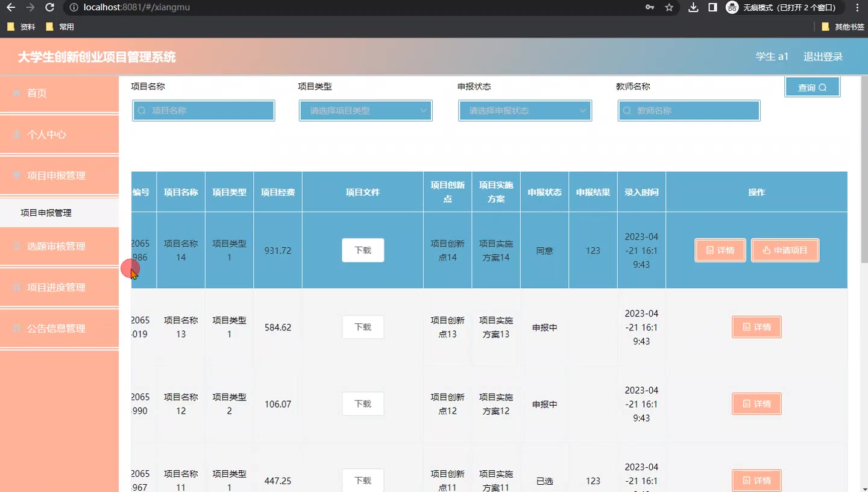Open the 资料 bookmark folder
The width and height of the screenshot is (868, 492).
click(22, 27)
